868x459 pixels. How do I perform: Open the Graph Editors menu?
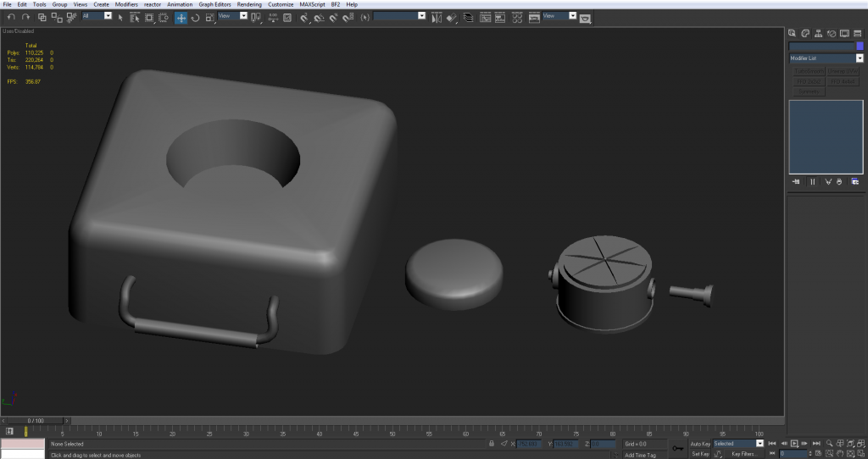pos(214,4)
